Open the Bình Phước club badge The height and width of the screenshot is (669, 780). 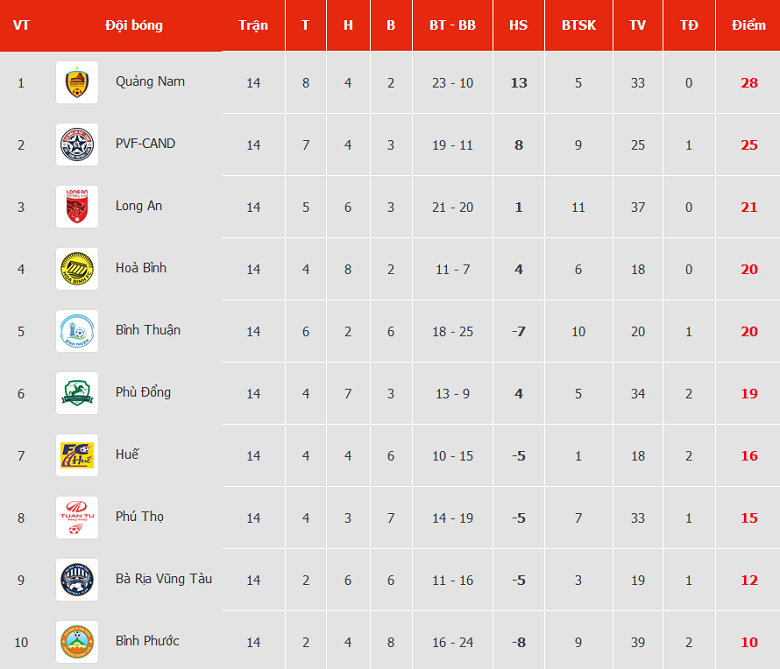tap(77, 639)
